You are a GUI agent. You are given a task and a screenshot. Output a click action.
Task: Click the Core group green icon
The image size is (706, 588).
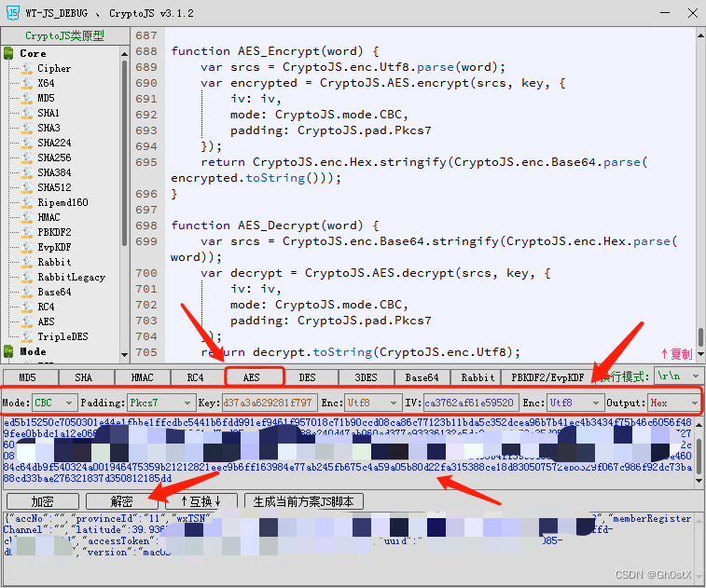[8, 53]
